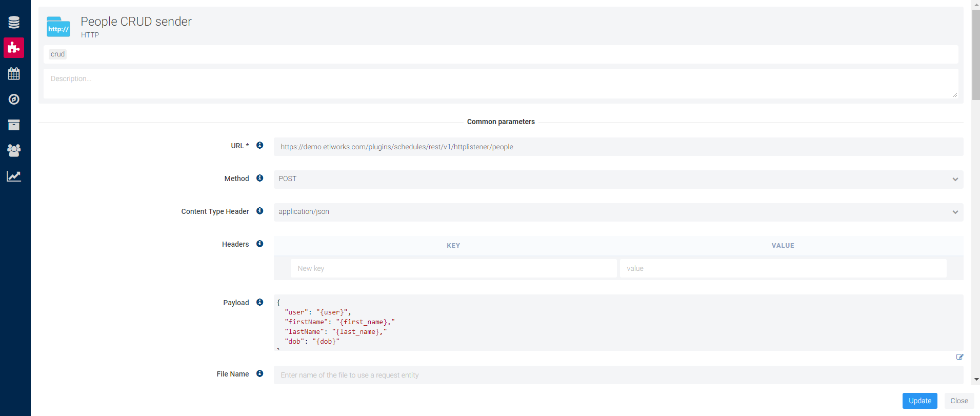Click inside the Payload JSON editor
The image size is (980, 416).
(x=618, y=323)
